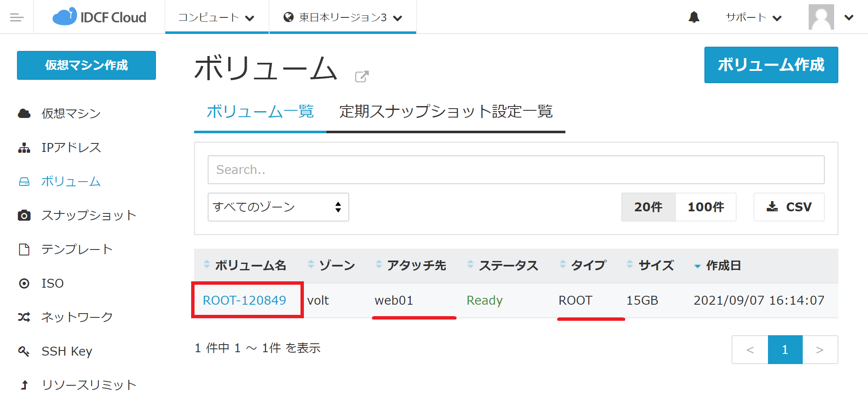Show 20件 per page

pyautogui.click(x=648, y=207)
